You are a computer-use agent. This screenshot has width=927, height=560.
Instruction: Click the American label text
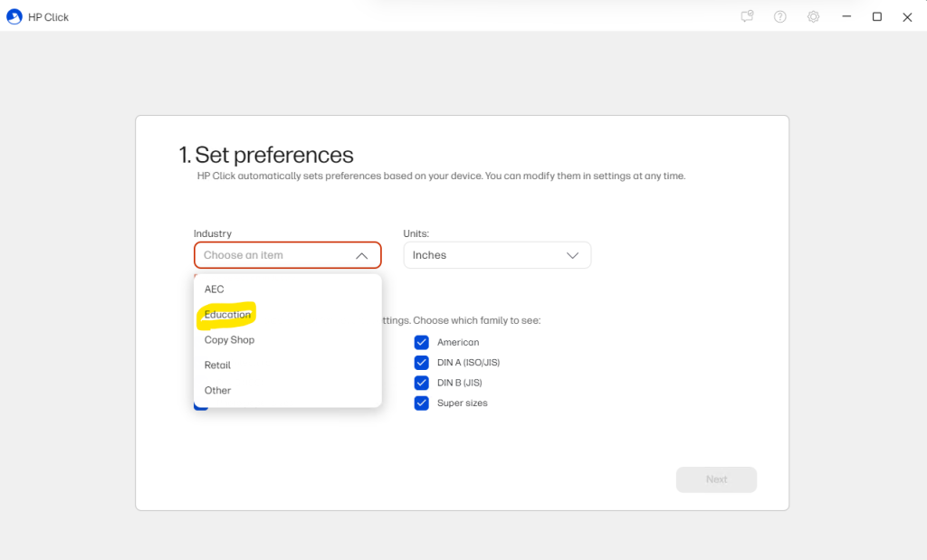[458, 342]
